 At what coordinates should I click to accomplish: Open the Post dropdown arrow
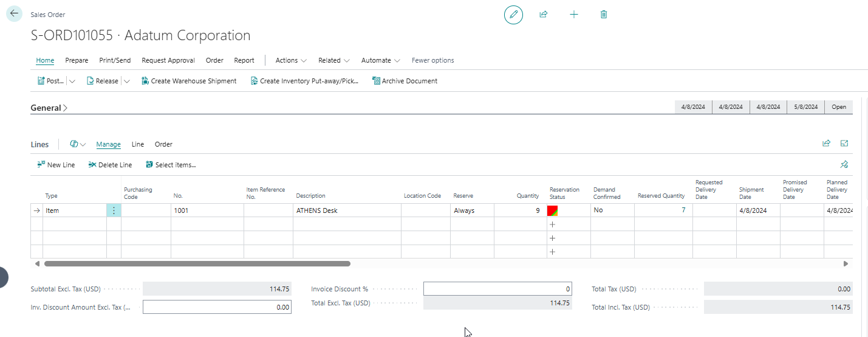[72, 81]
